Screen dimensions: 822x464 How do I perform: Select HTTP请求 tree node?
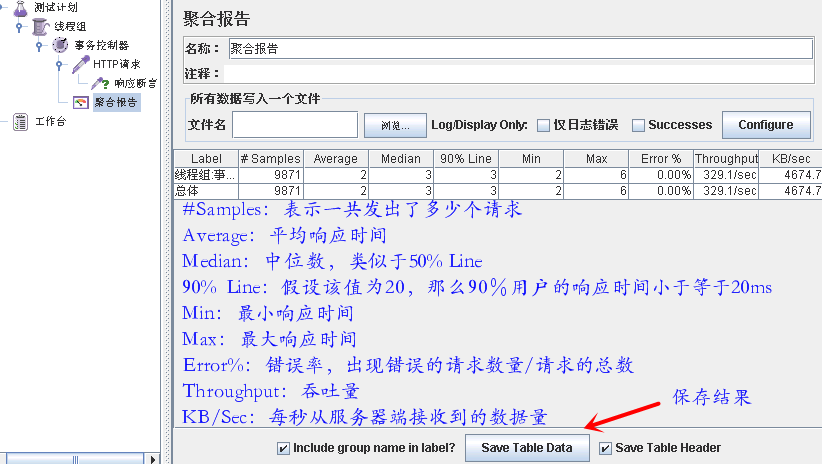coord(117,64)
